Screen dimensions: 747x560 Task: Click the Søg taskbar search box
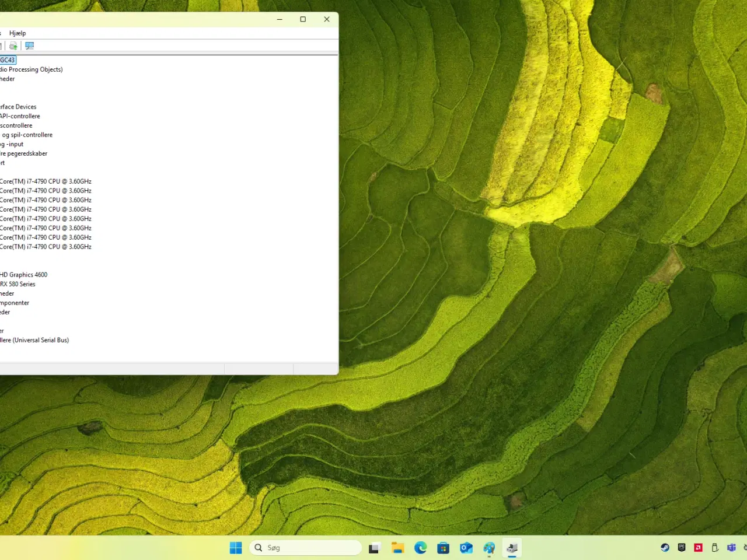pos(306,548)
